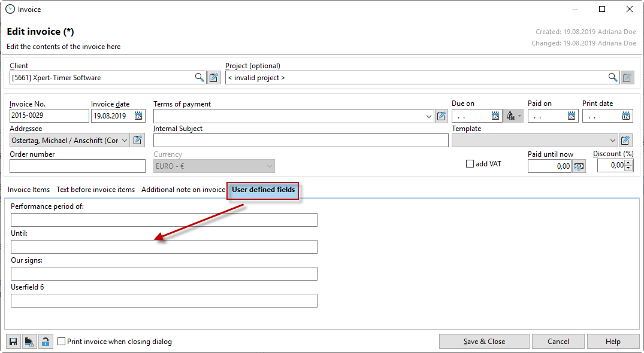644x353 pixels.
Task: Enable the add VAT checkbox
Action: [x=470, y=164]
